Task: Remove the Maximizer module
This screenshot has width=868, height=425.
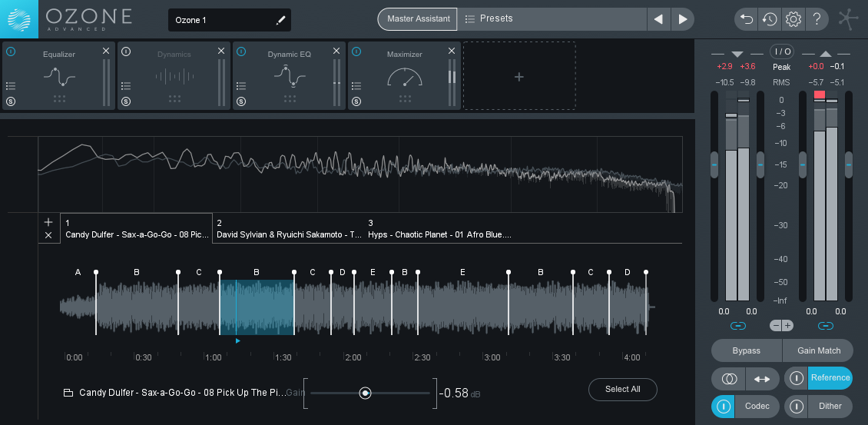Action: (452, 51)
